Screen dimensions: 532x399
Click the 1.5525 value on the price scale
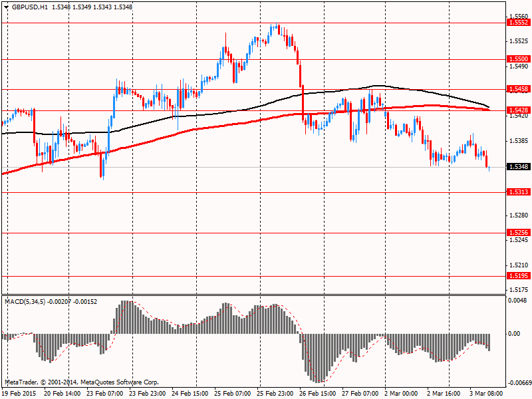click(x=519, y=41)
